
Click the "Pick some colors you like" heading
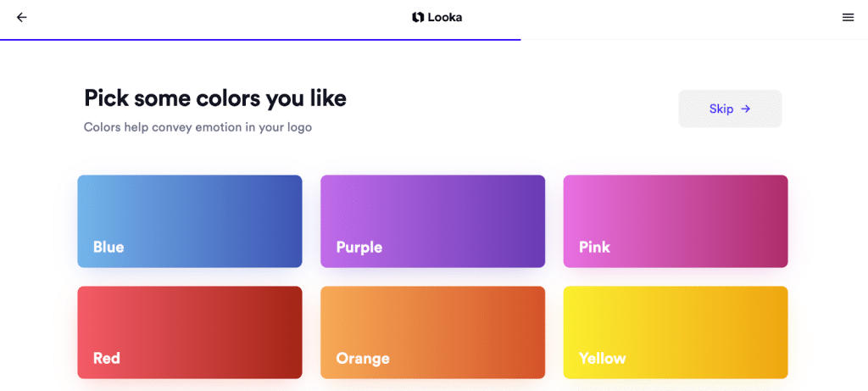point(215,98)
